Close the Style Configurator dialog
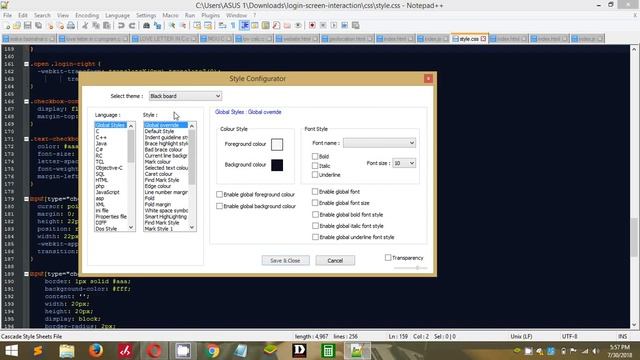The image size is (640, 360). point(428,78)
